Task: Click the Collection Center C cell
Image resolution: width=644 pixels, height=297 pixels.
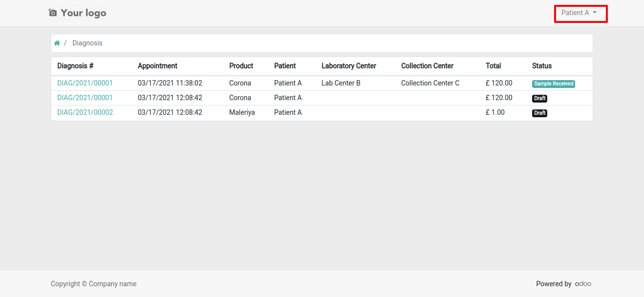Action: tap(430, 83)
